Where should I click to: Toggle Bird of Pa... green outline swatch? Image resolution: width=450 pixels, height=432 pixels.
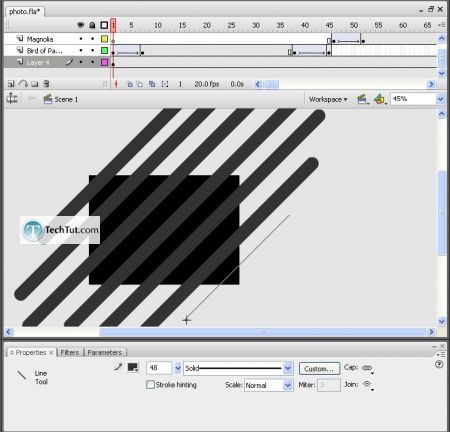(104, 51)
